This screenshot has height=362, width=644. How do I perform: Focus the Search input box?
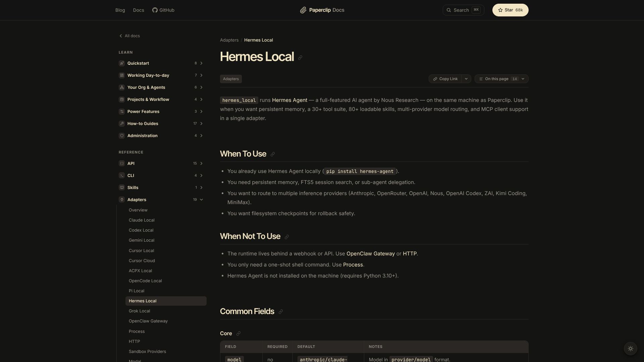[463, 10]
